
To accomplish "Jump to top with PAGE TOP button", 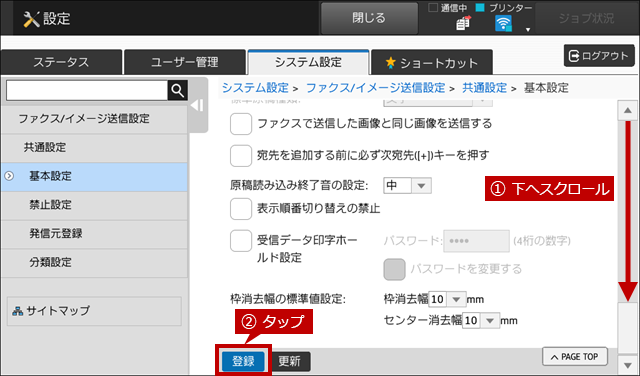I will pos(575,357).
